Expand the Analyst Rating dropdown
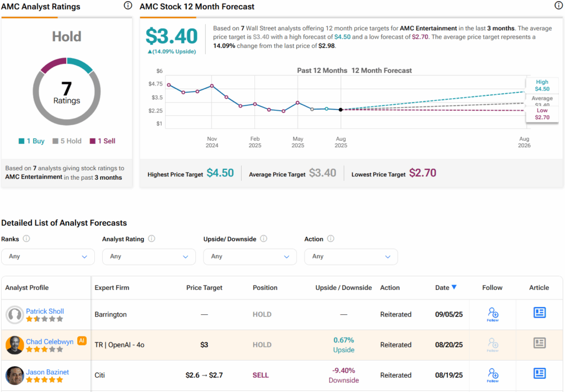The height and width of the screenshot is (392, 565). click(x=149, y=256)
